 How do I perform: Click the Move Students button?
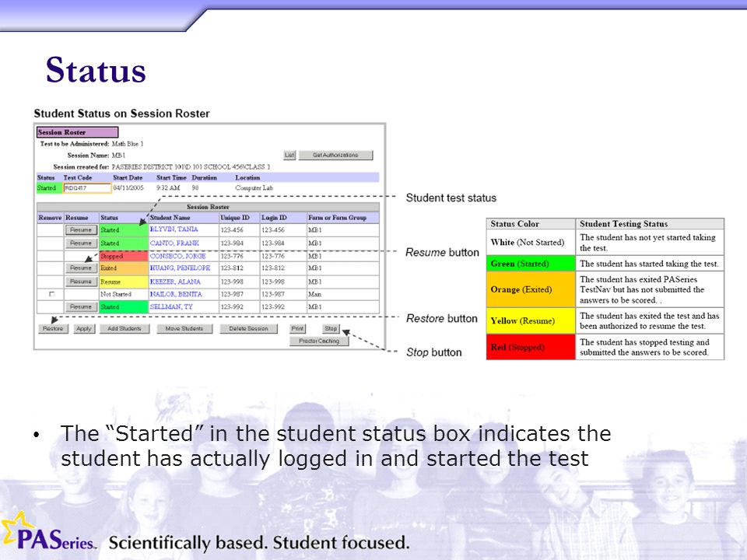tap(184, 328)
